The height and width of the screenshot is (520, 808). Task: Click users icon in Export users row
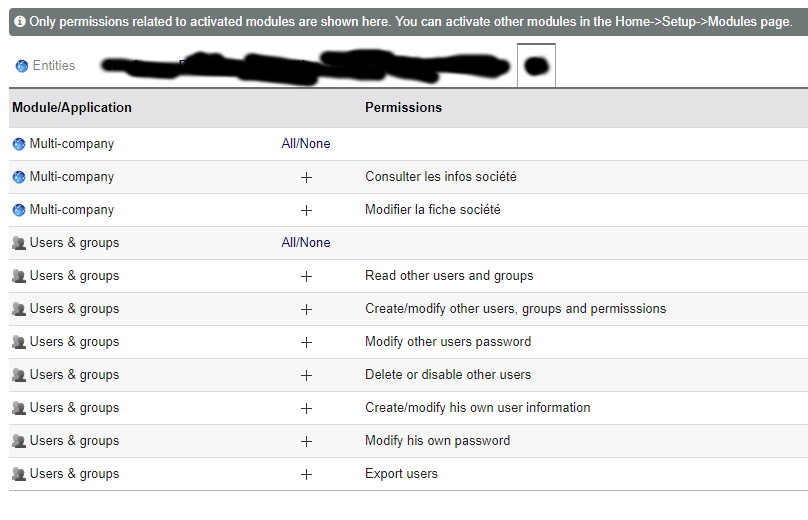click(19, 474)
